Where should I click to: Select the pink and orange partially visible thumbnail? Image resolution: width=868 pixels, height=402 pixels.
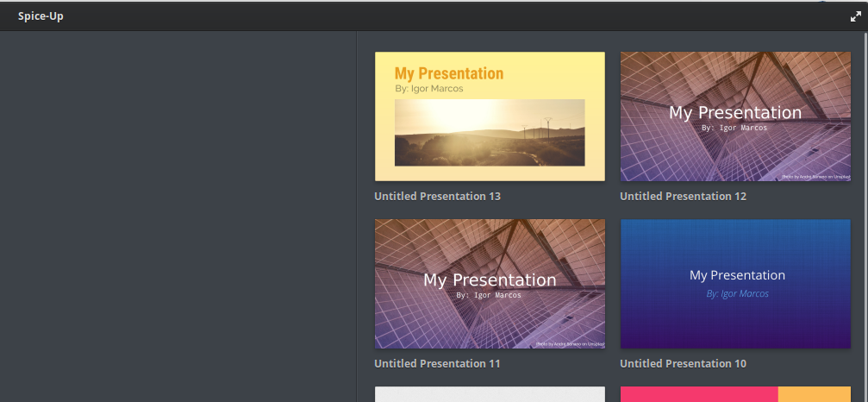tap(735, 394)
